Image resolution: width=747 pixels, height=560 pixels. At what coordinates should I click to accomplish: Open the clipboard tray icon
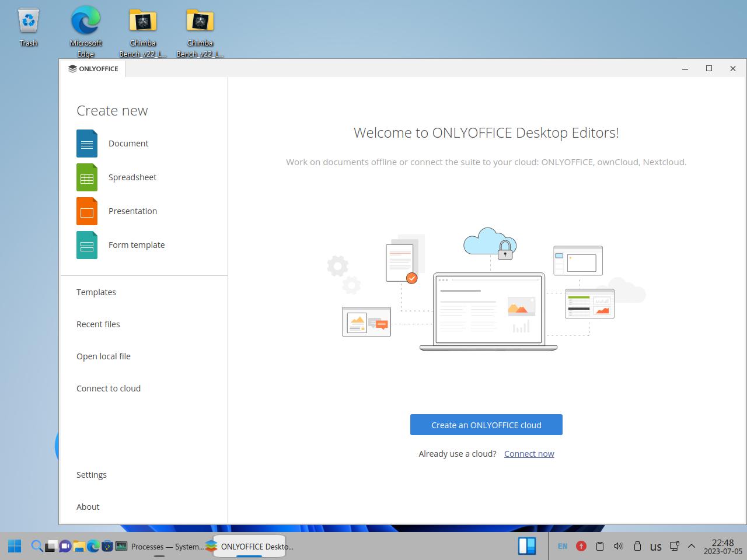600,546
